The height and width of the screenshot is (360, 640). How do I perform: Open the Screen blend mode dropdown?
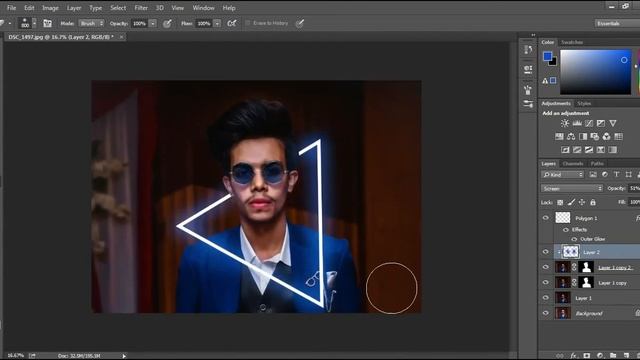pos(572,188)
